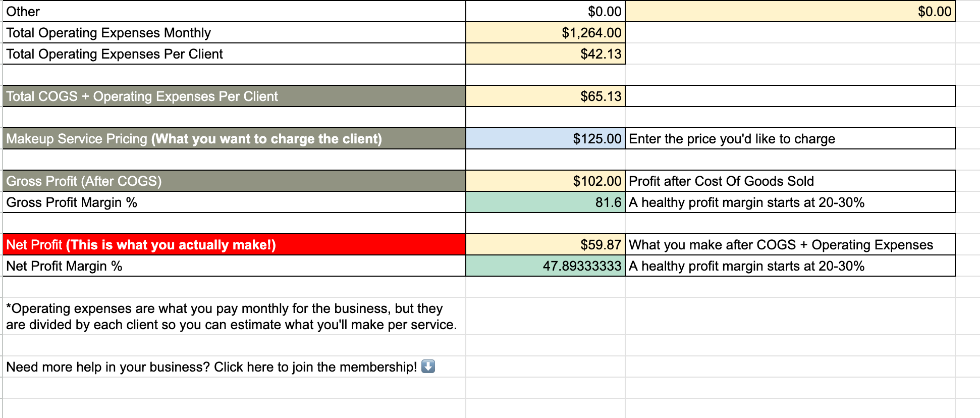The width and height of the screenshot is (980, 418).
Task: Select the Gross Profit $102.00 cell
Action: [x=546, y=181]
